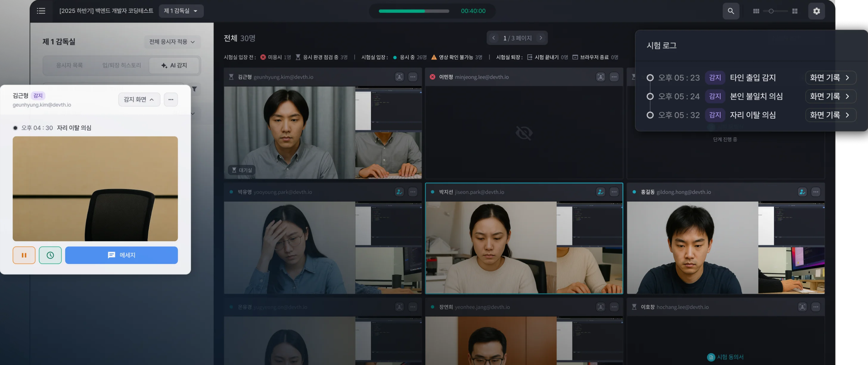Image resolution: width=868 pixels, height=365 pixels.
Task: Open the 제 1 감독실 room dropdown
Action: [x=181, y=11]
